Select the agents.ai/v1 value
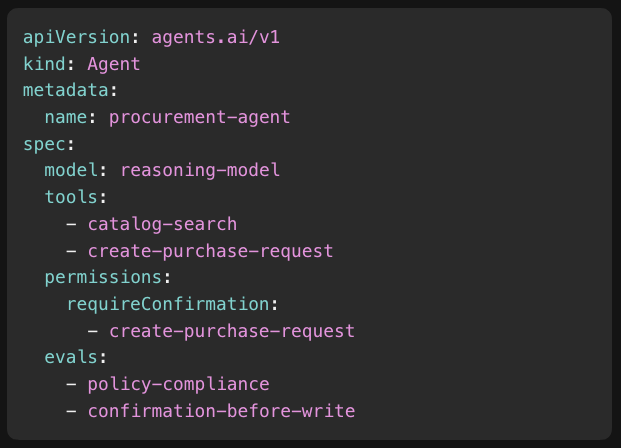Image resolution: width=621 pixels, height=448 pixels. pyautogui.click(x=215, y=37)
